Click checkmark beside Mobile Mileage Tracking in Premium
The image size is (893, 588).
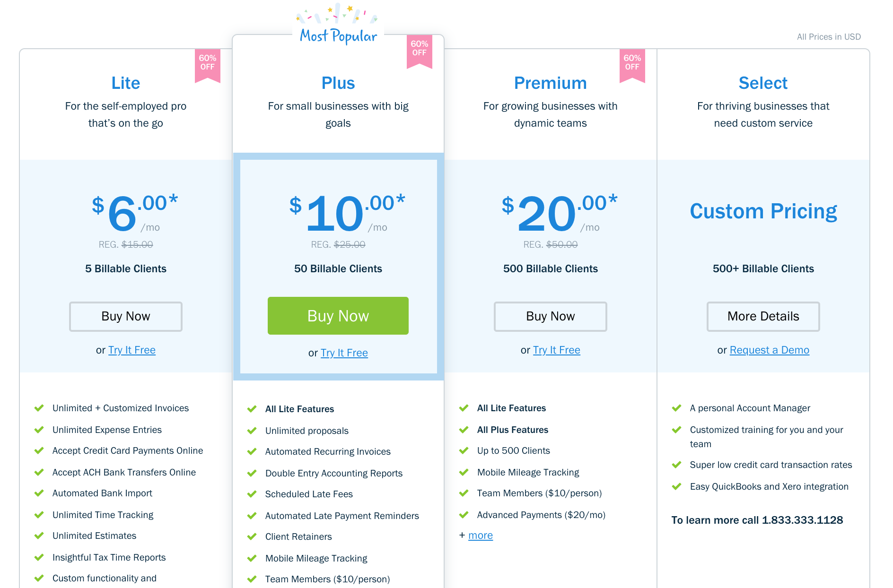[464, 472]
